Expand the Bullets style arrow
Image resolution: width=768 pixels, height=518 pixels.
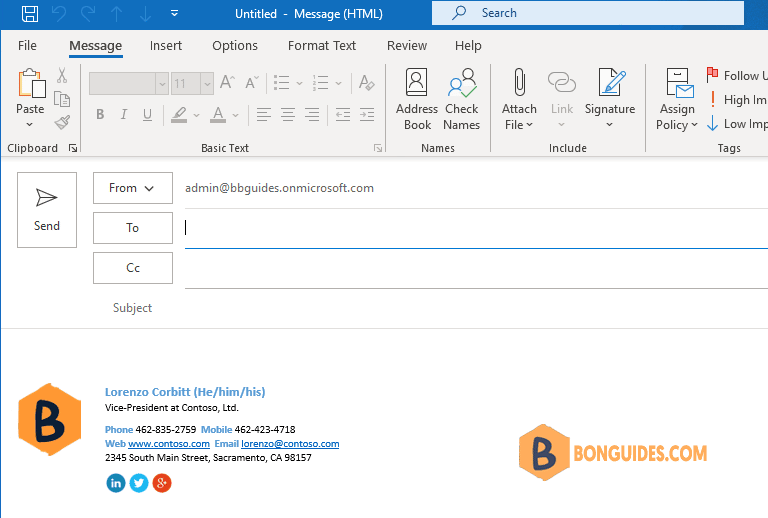point(299,83)
